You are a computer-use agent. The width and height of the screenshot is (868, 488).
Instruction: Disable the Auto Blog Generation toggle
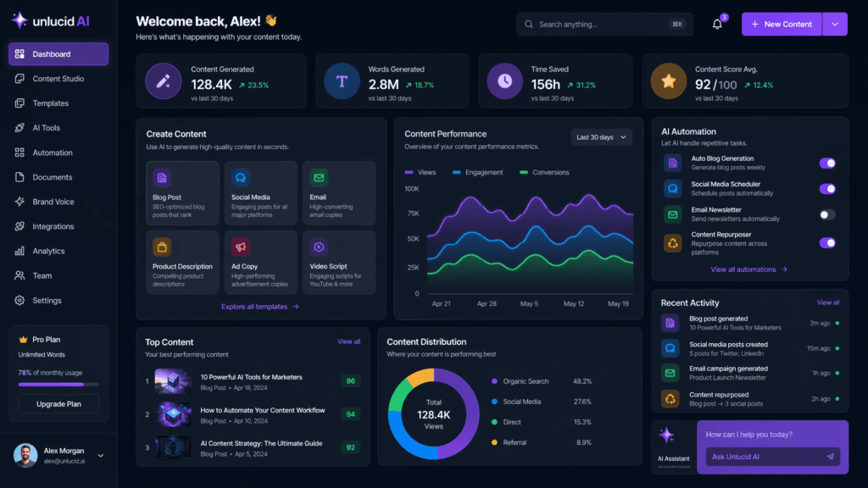pyautogui.click(x=827, y=164)
